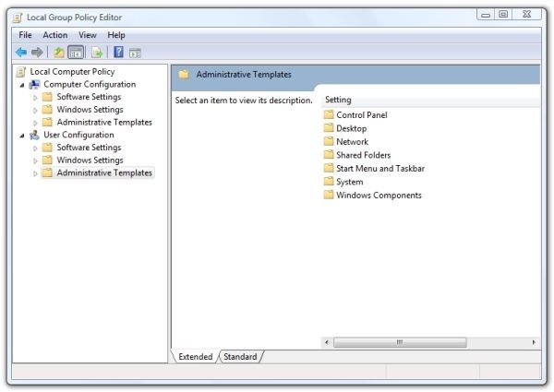This screenshot has height=392, width=554.
Task: Minimize the Local Group Policy Editor window
Action: click(486, 14)
